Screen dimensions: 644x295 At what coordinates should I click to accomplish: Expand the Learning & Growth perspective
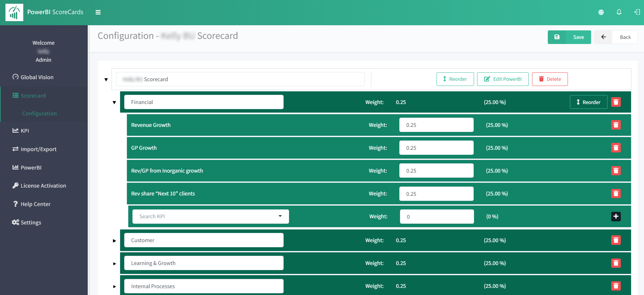[x=114, y=263]
